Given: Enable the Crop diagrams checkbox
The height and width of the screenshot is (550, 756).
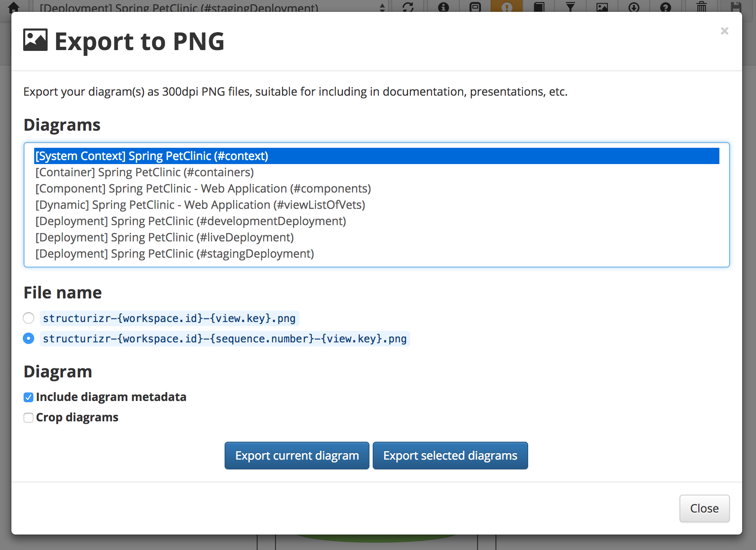Looking at the screenshot, I should [28, 418].
